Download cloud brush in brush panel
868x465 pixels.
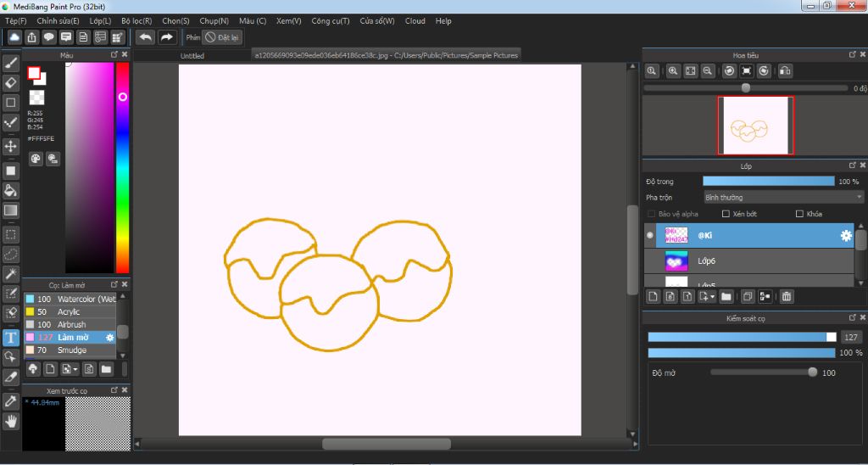tap(33, 368)
